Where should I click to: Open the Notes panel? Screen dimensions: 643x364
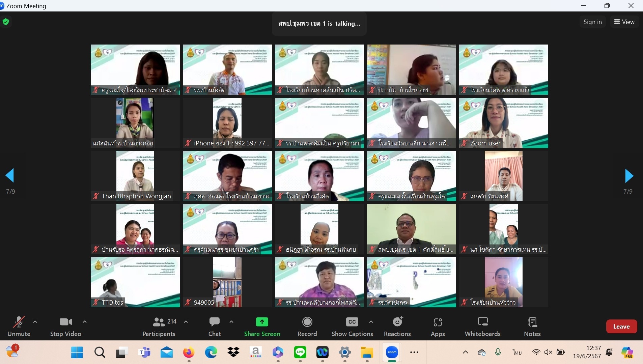tap(532, 327)
